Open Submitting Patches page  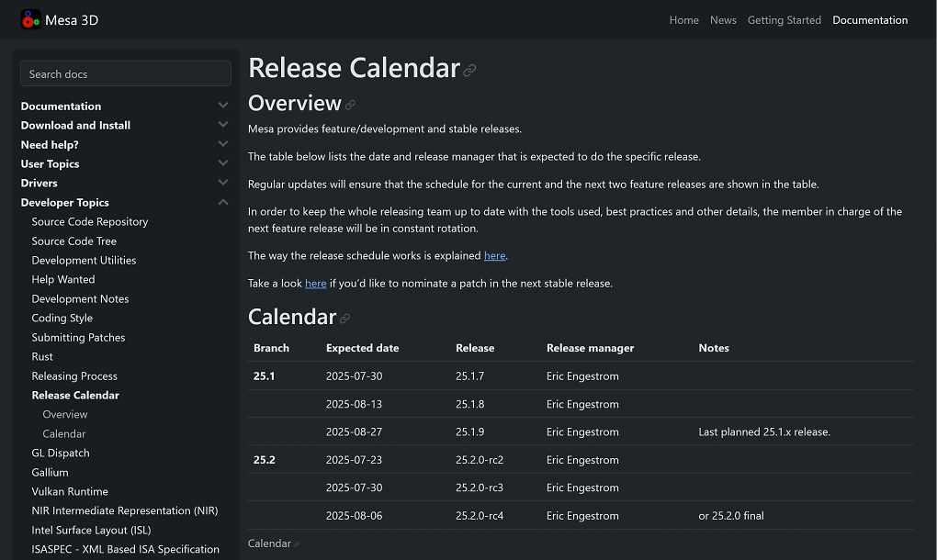(78, 337)
